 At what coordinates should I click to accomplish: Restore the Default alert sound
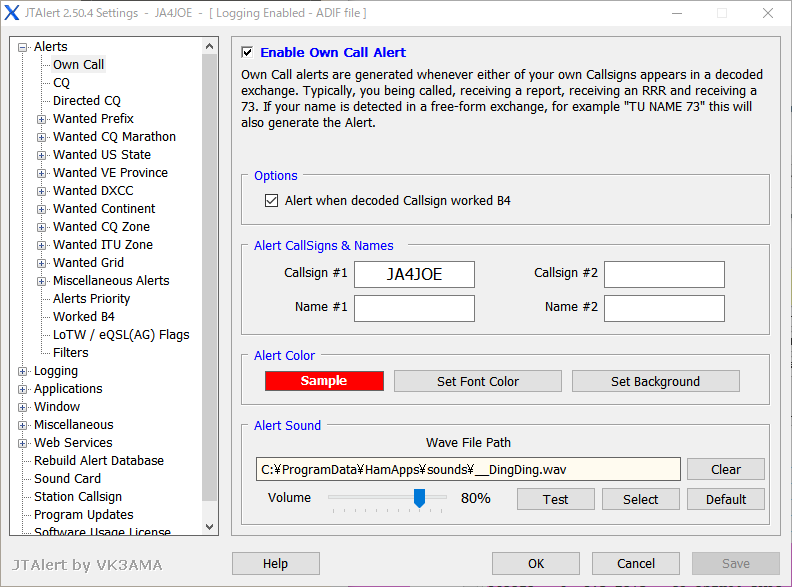coord(726,499)
